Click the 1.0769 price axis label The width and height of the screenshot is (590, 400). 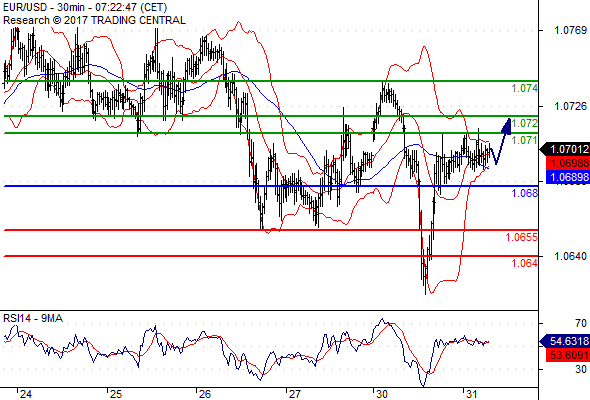570,30
